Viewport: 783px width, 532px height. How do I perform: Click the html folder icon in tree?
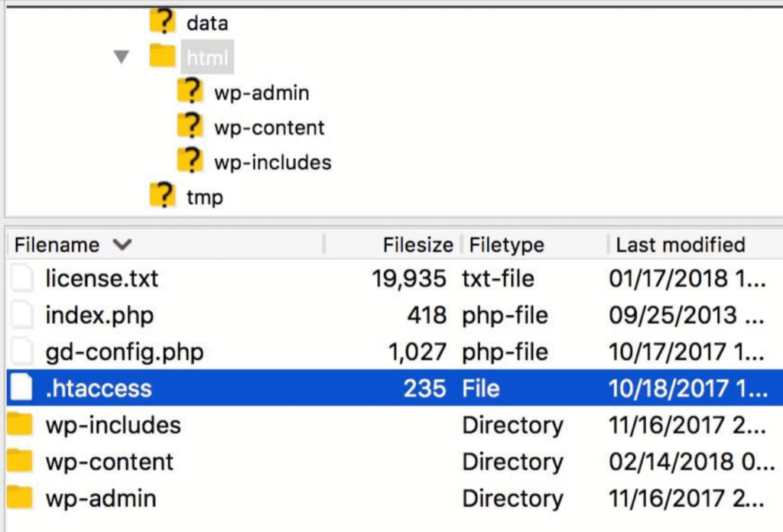pyautogui.click(x=162, y=57)
